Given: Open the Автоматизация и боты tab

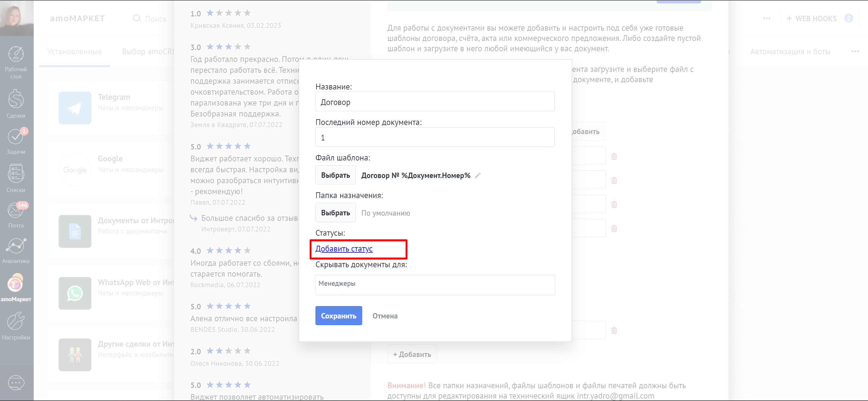Looking at the screenshot, I should 790,52.
